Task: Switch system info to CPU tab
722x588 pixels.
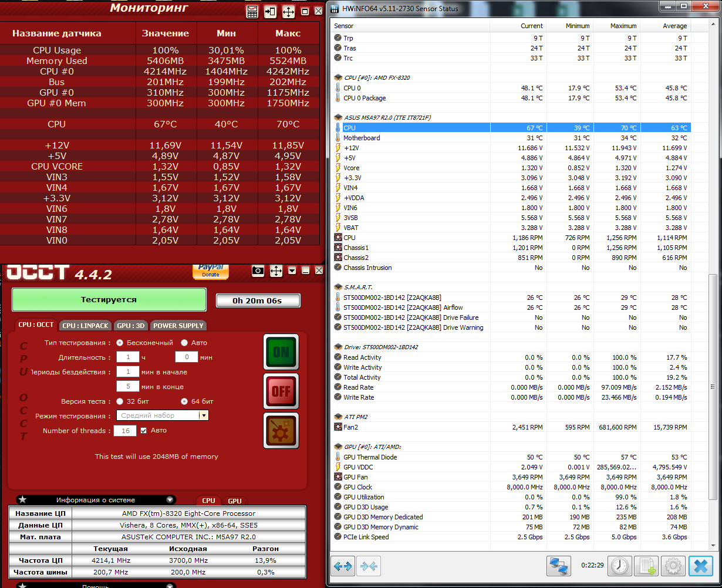Action: [208, 501]
